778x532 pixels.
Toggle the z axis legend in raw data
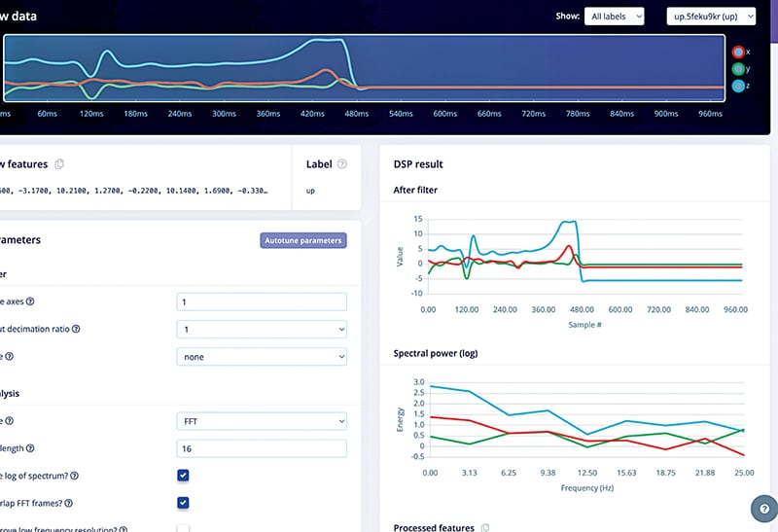739,88
